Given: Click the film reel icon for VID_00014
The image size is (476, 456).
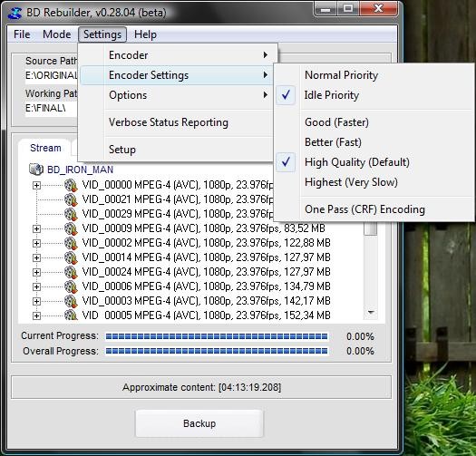Looking at the screenshot, I should tap(71, 257).
